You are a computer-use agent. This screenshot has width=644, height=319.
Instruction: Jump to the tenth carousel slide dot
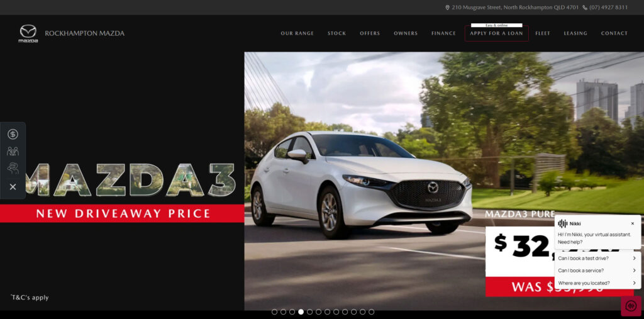coord(353,312)
